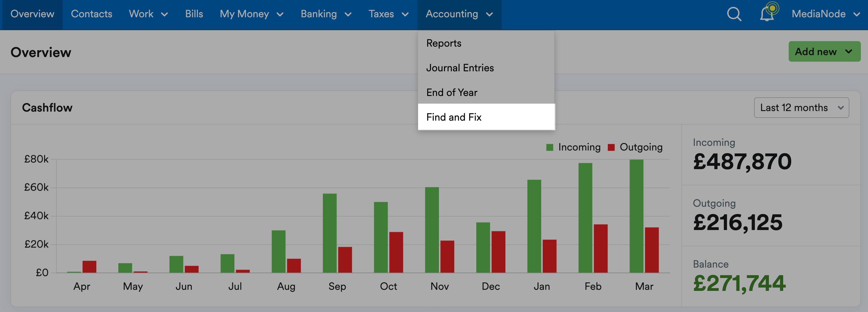Open the Contacts navigation tab
The height and width of the screenshot is (312, 868).
coord(91,14)
